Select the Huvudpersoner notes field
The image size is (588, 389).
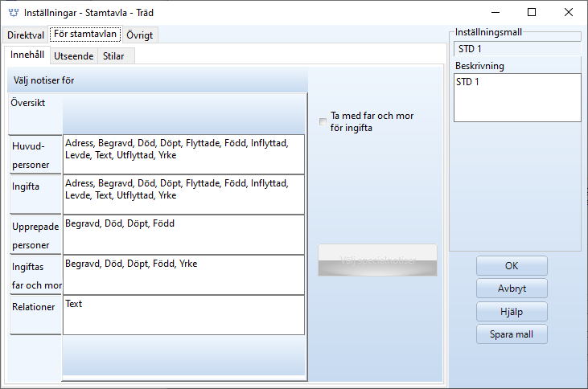coord(183,154)
